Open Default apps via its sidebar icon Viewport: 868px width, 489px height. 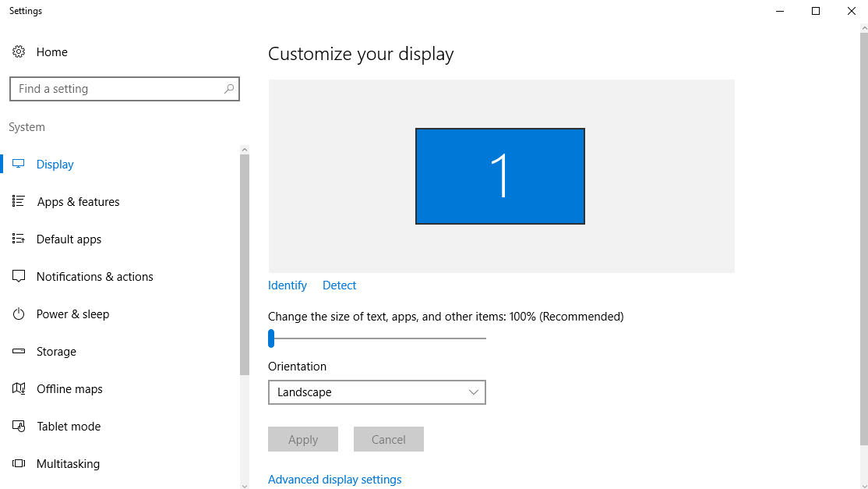click(x=19, y=239)
